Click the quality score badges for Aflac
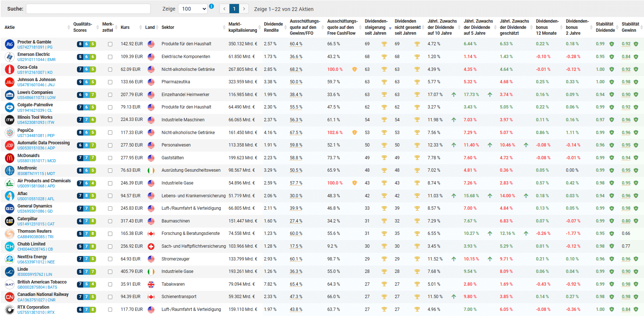 click(86, 196)
